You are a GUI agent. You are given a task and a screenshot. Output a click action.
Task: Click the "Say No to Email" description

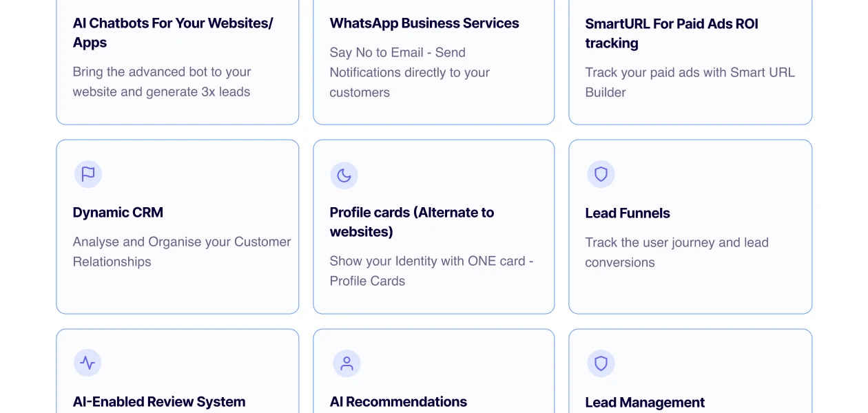point(410,72)
